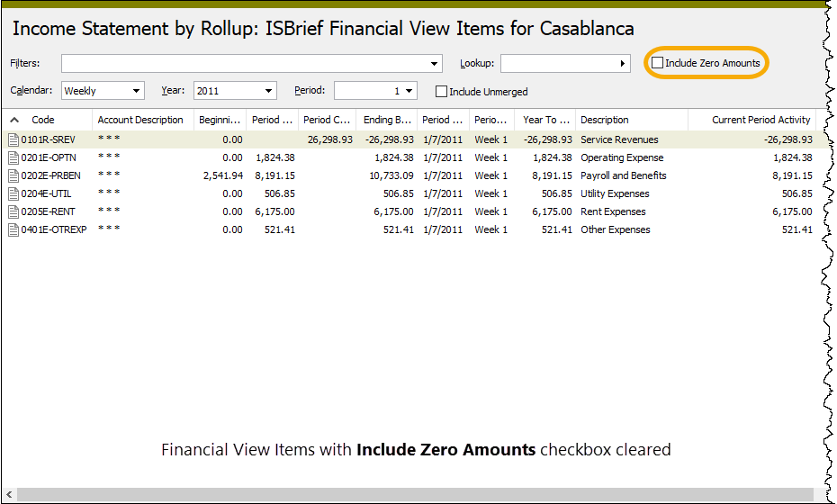Enable the Include Zero Amounts checkbox
The image size is (837, 504).
coord(658,63)
